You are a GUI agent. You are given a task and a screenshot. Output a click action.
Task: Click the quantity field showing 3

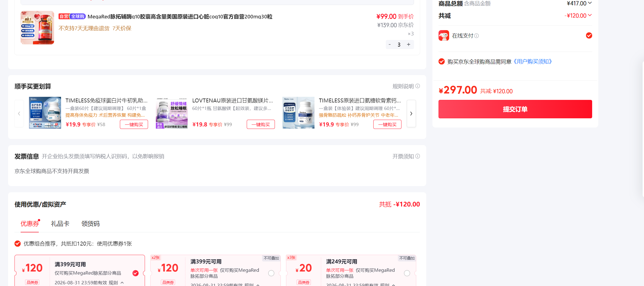399,45
